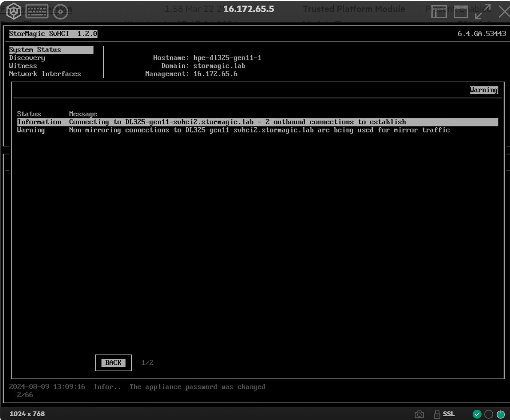Click the Status column header

click(29, 114)
